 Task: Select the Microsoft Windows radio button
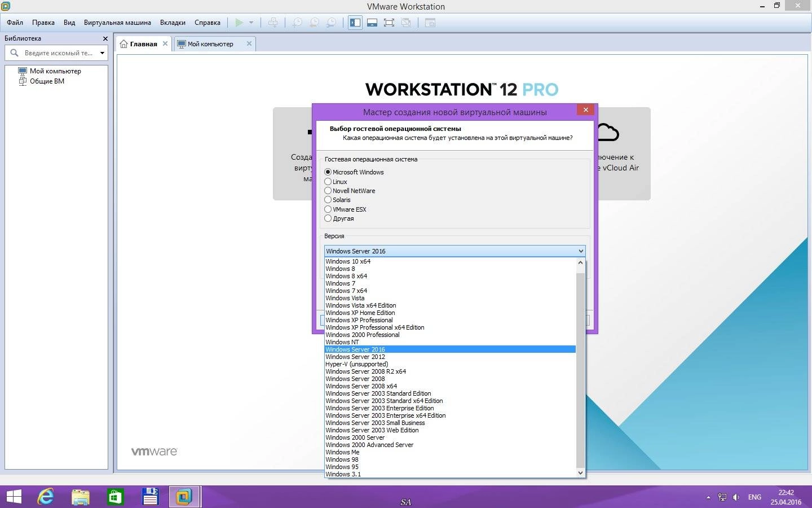pyautogui.click(x=328, y=172)
